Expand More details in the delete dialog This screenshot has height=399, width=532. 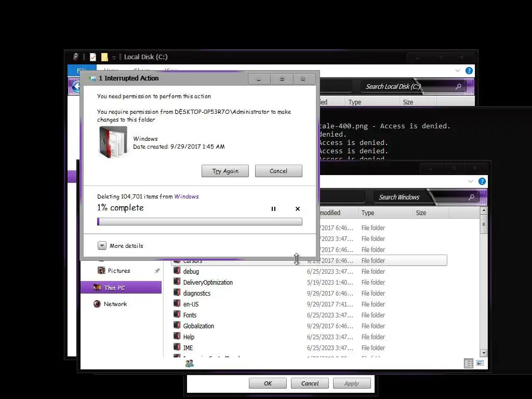[102, 246]
